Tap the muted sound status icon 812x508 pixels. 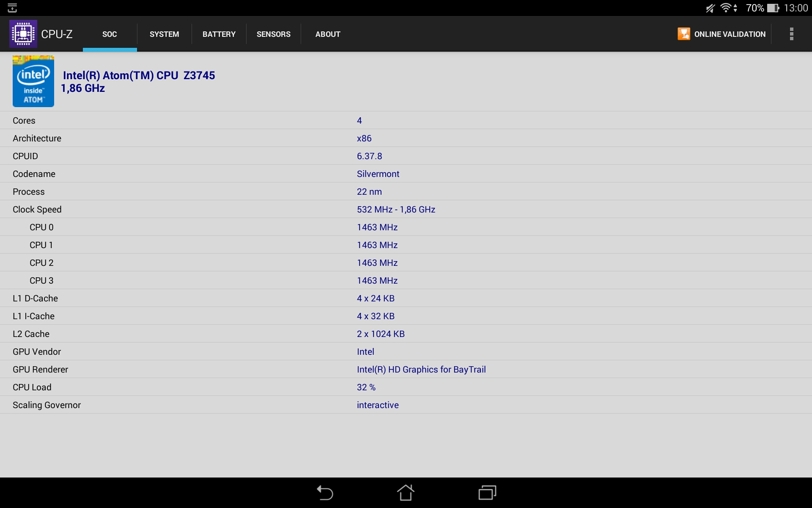click(x=710, y=8)
